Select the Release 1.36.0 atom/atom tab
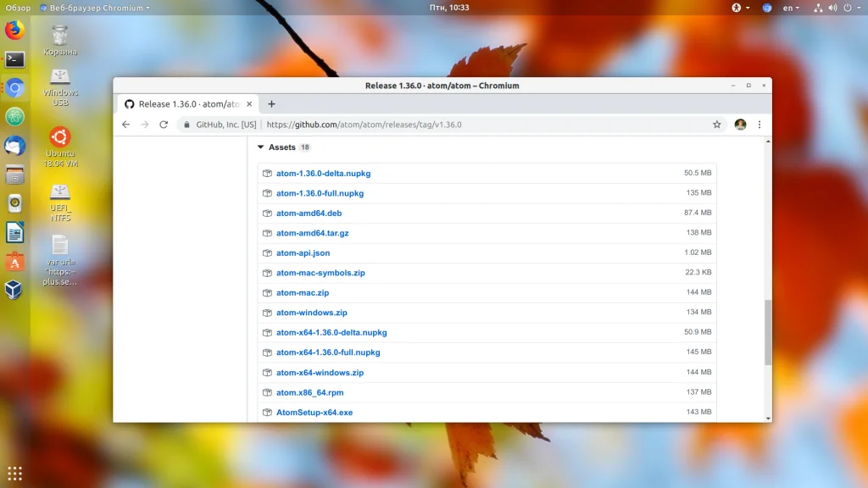Image resolution: width=868 pixels, height=488 pixels. [187, 104]
